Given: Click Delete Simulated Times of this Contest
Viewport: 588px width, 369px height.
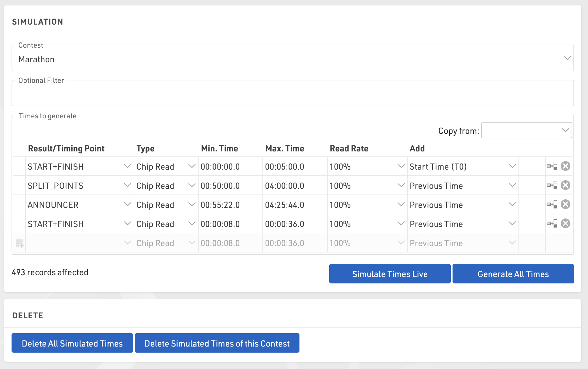Looking at the screenshot, I should point(217,343).
